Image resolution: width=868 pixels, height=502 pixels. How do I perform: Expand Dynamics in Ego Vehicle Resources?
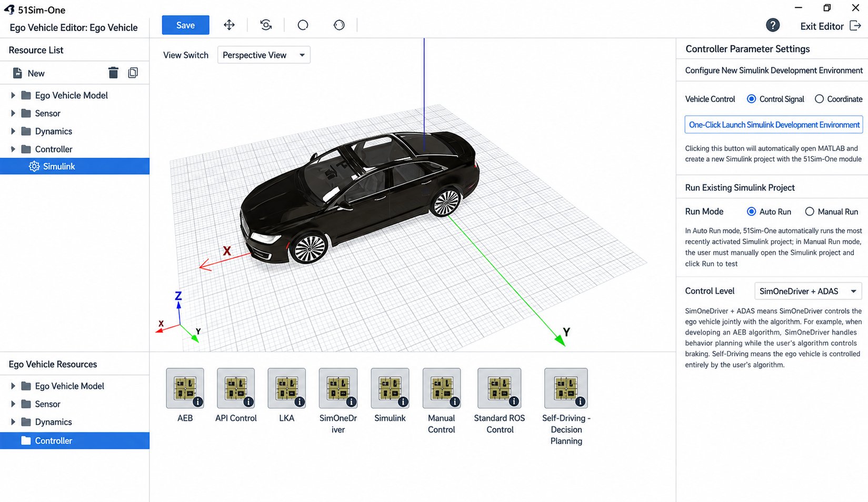[x=13, y=422]
